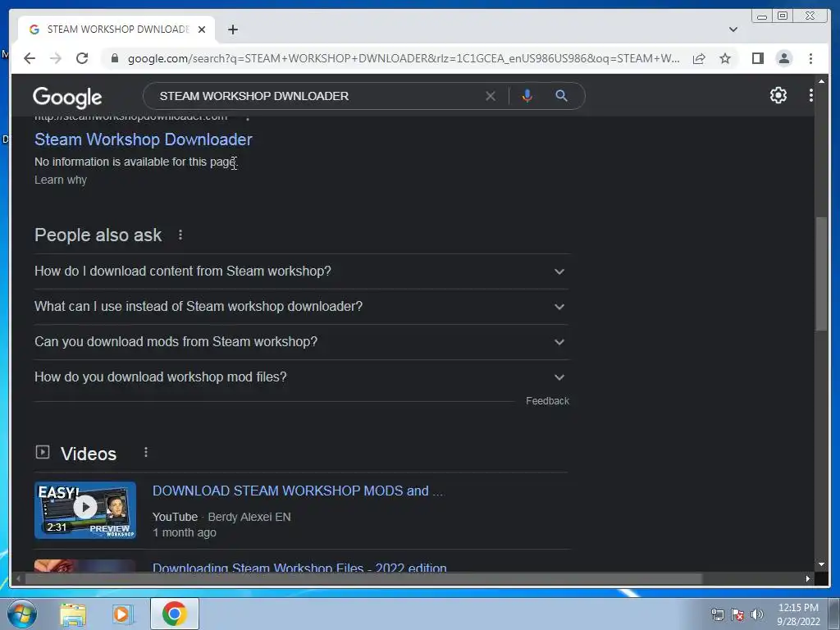Go back to the previous page

30,58
